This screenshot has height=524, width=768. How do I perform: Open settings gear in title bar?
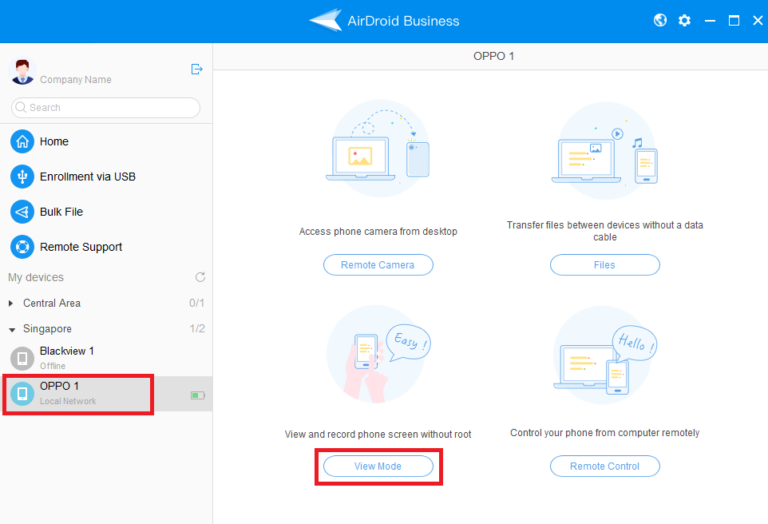click(x=684, y=21)
